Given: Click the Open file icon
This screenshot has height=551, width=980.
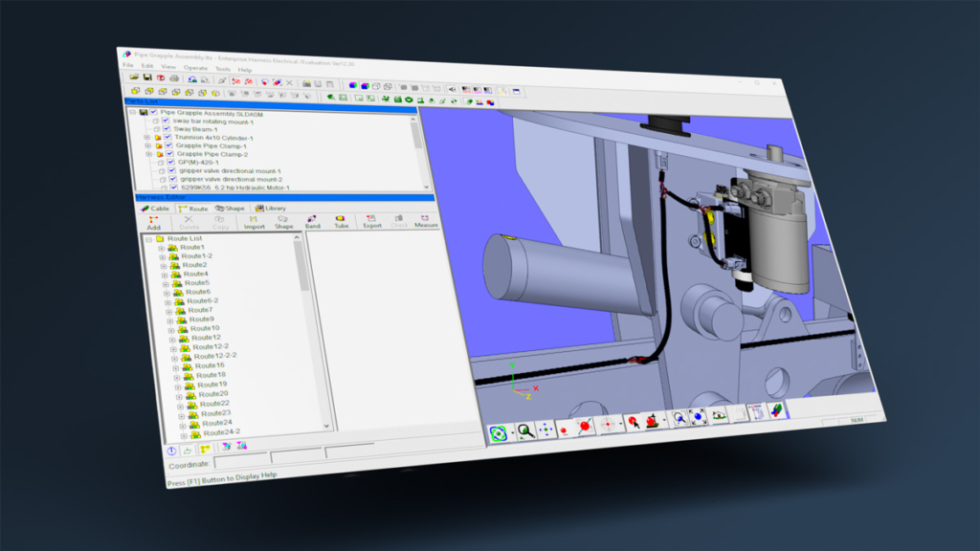Looking at the screenshot, I should coord(132,78).
